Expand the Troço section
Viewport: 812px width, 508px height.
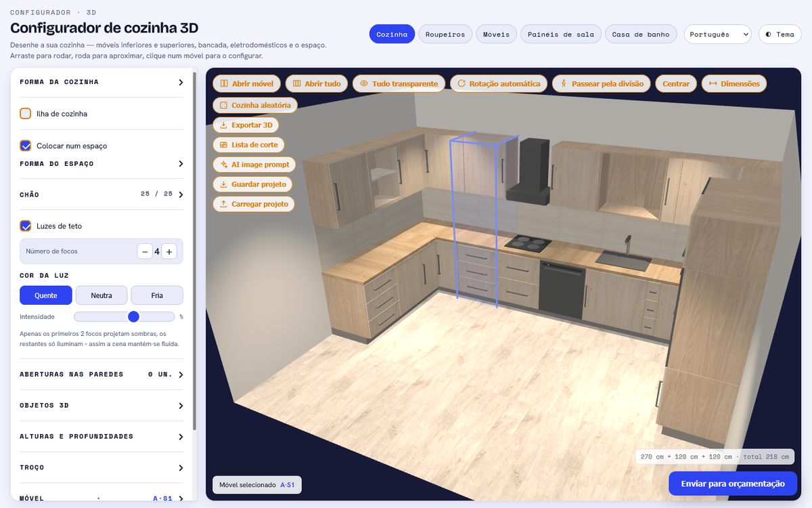point(101,468)
